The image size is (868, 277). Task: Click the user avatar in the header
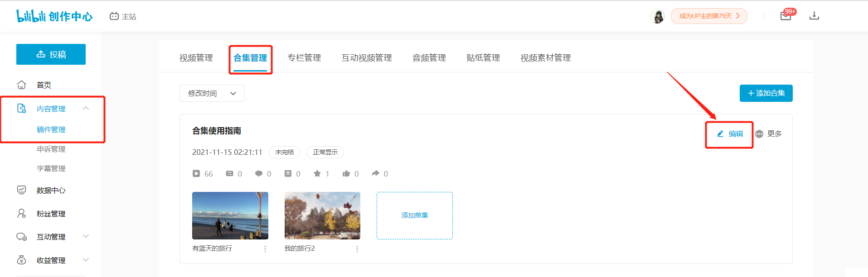tap(657, 16)
